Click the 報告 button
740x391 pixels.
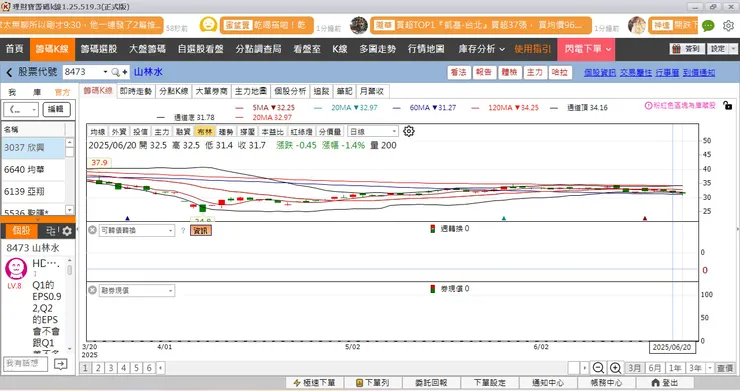[484, 72]
